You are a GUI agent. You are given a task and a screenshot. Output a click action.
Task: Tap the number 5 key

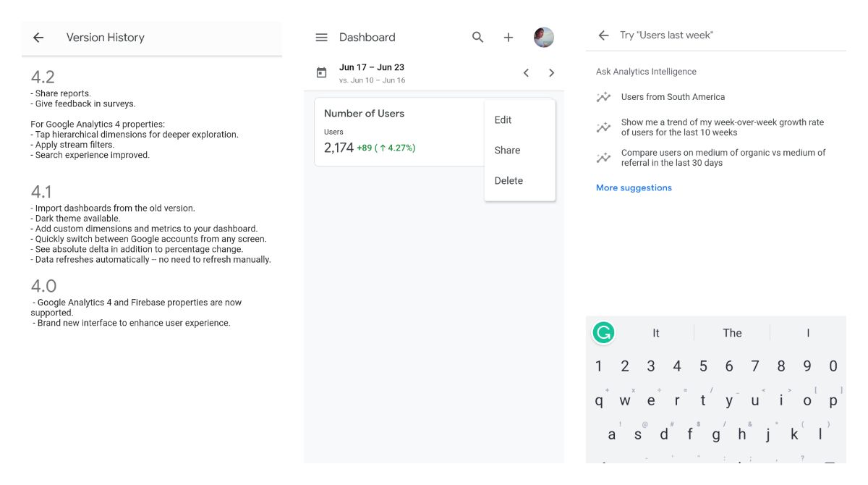click(x=703, y=366)
